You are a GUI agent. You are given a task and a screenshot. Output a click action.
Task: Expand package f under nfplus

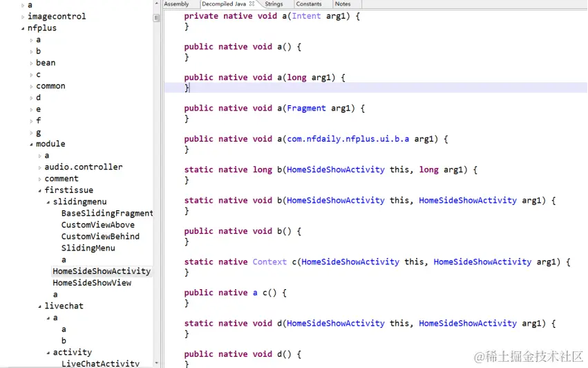31,121
